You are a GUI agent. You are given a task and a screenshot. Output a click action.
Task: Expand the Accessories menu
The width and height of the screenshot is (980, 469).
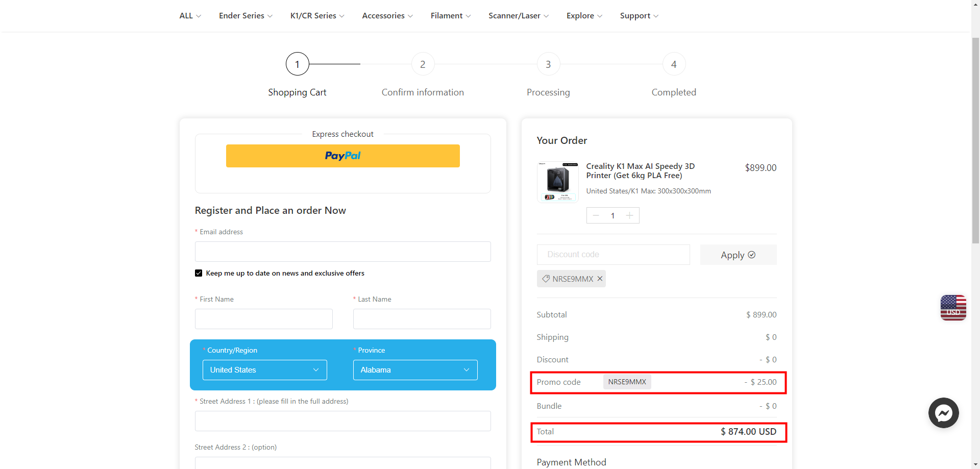pyautogui.click(x=387, y=16)
